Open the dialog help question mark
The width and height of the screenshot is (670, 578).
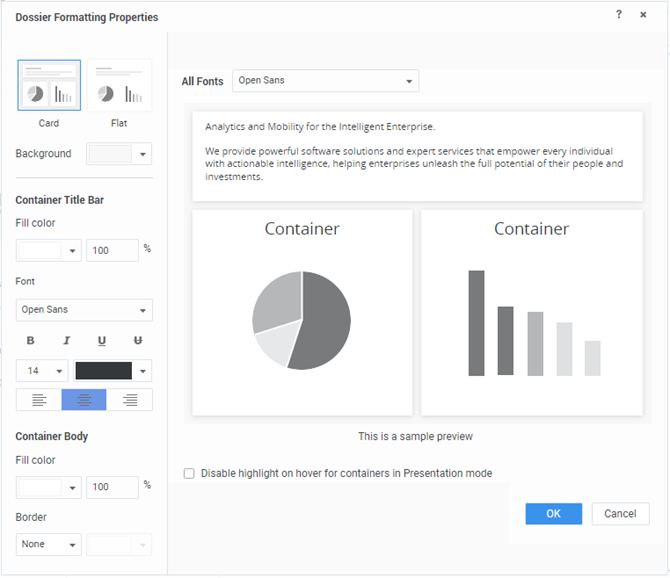[619, 15]
